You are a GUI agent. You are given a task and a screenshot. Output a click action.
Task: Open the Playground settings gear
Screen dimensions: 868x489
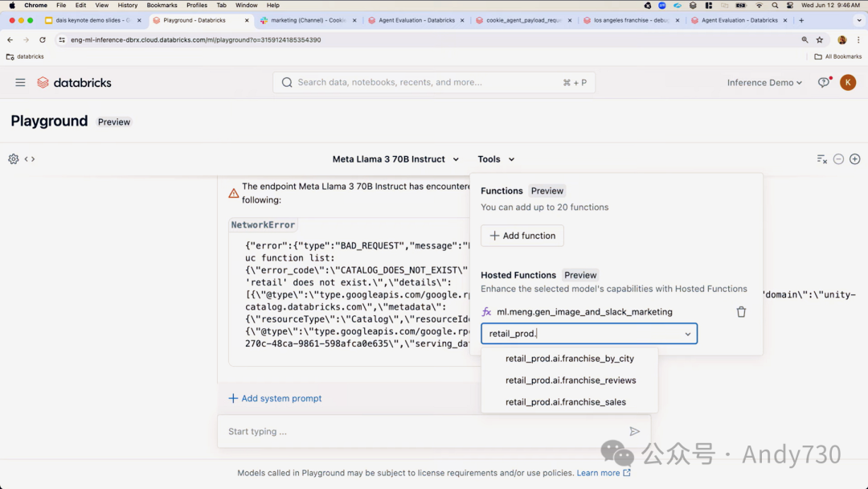(14, 159)
